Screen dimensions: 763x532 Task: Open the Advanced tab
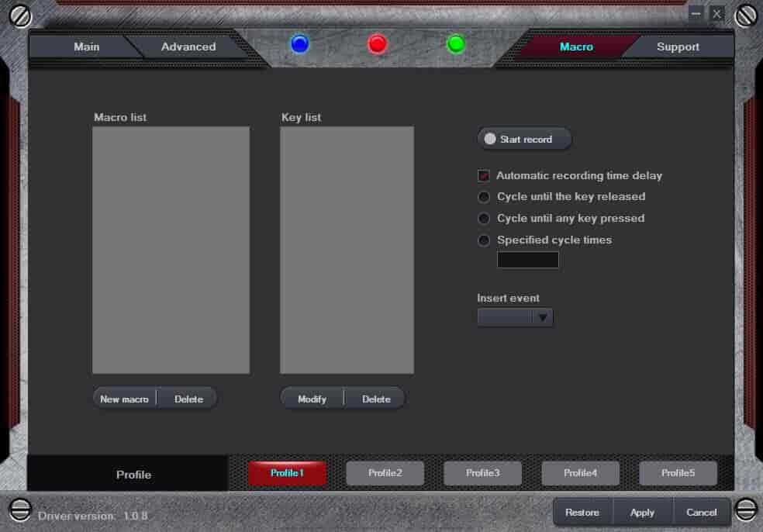tap(188, 47)
